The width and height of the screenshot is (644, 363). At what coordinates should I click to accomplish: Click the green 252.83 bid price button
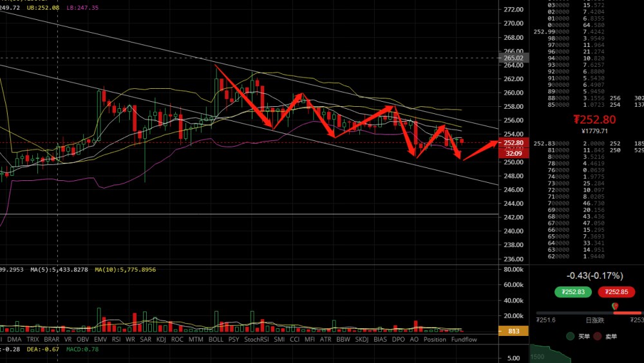click(x=573, y=292)
